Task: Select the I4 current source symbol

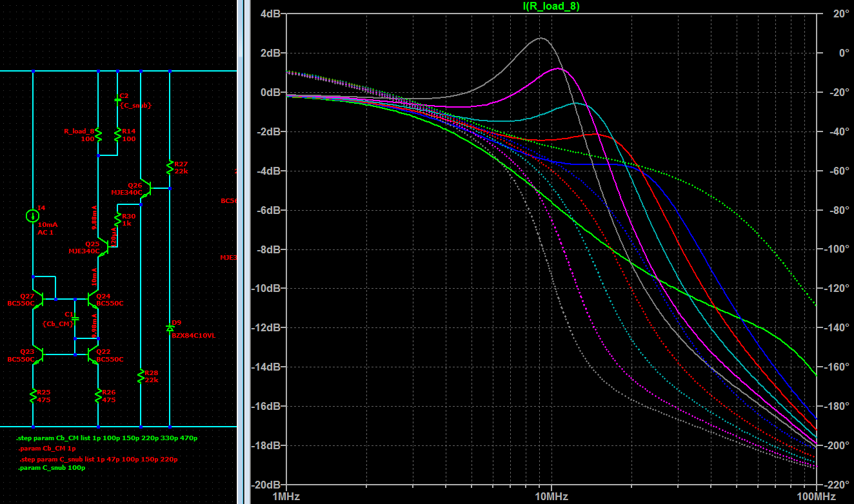Action: (33, 216)
